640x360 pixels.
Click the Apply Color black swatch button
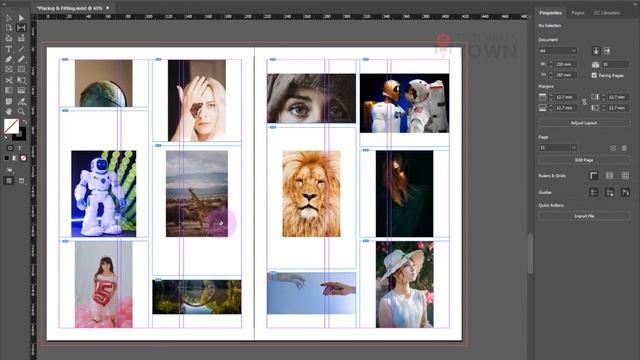[x=7, y=158]
